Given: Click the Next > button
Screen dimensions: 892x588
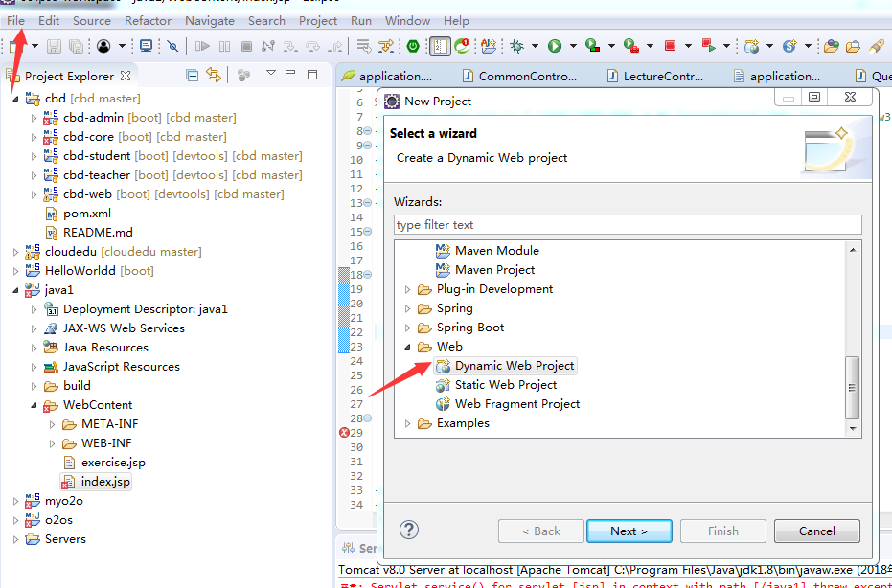Looking at the screenshot, I should [x=629, y=531].
